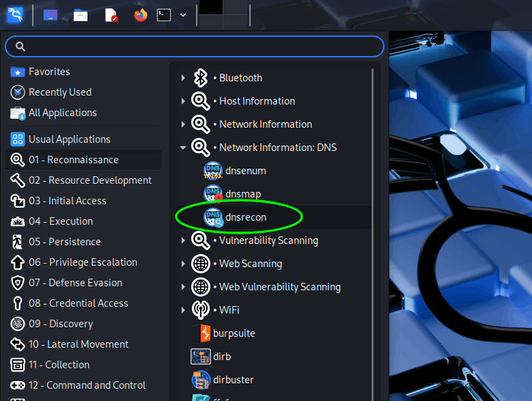Expand the WiFi submenu arrow
Viewport: 532px width, 401px height.
tap(183, 310)
